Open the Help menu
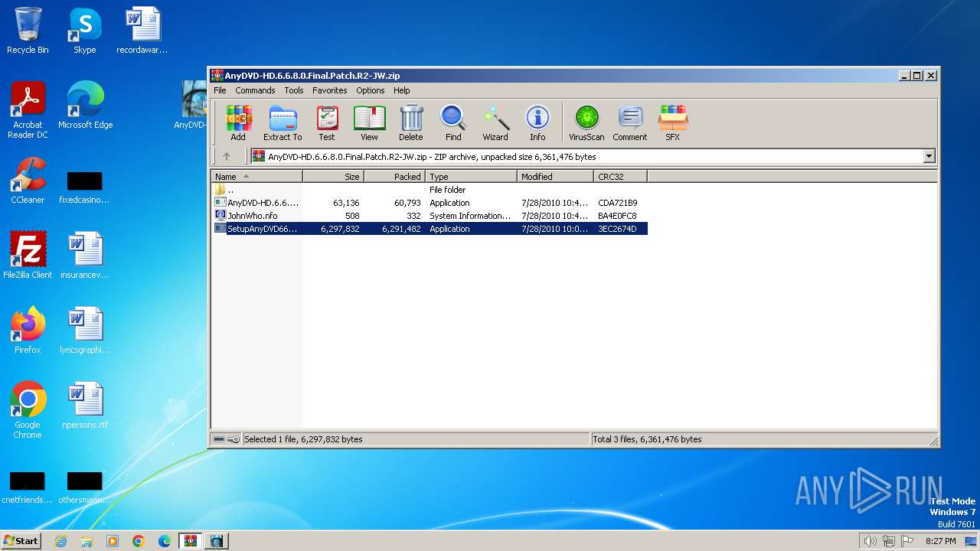Image resolution: width=980 pixels, height=551 pixels. pos(402,90)
